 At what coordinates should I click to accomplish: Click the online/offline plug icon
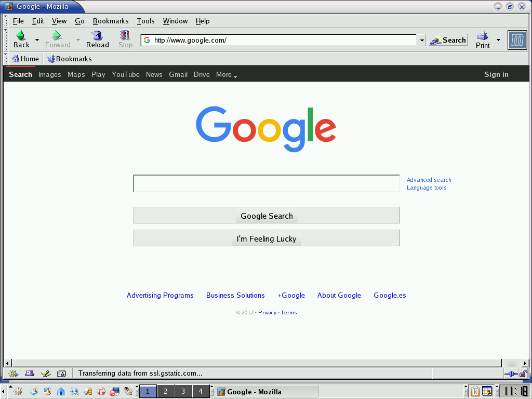(x=511, y=374)
